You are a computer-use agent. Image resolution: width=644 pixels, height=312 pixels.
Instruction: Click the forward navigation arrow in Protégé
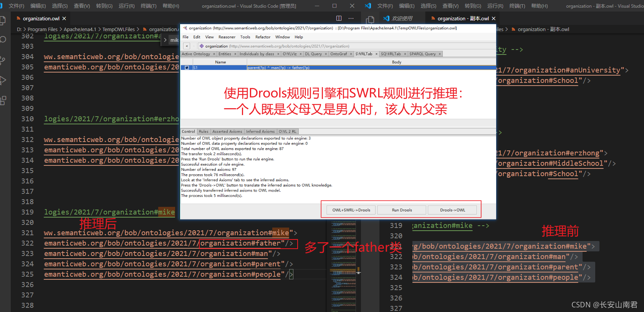click(x=194, y=46)
